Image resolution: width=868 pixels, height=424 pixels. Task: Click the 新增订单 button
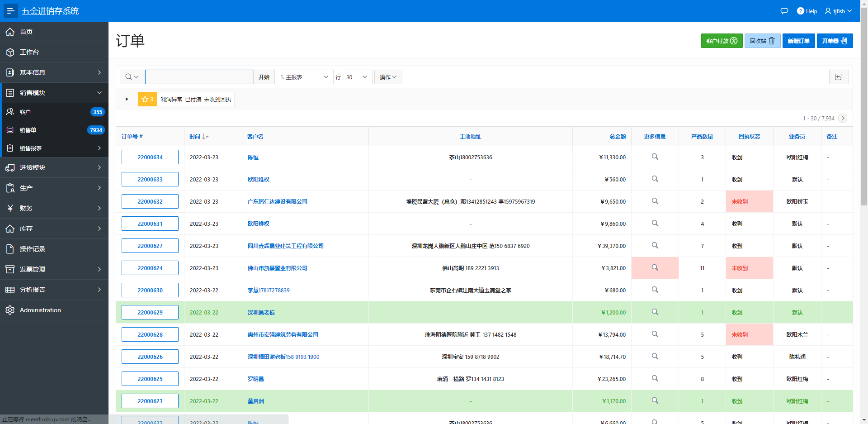point(798,41)
